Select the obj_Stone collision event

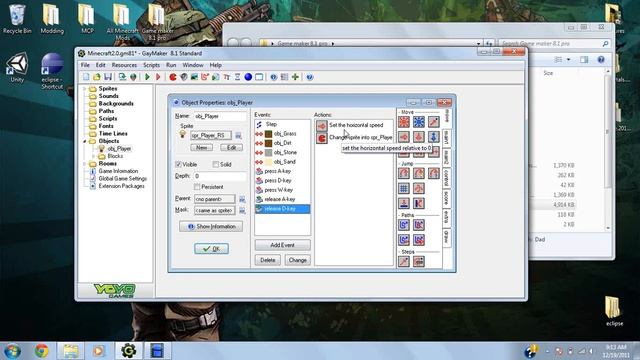pyautogui.click(x=282, y=152)
